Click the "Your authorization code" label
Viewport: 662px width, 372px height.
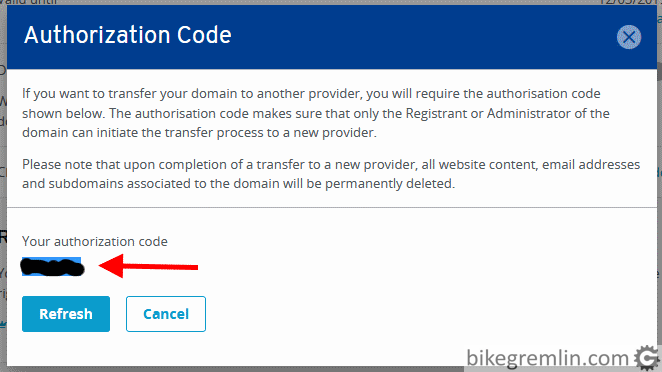pyautogui.click(x=95, y=241)
